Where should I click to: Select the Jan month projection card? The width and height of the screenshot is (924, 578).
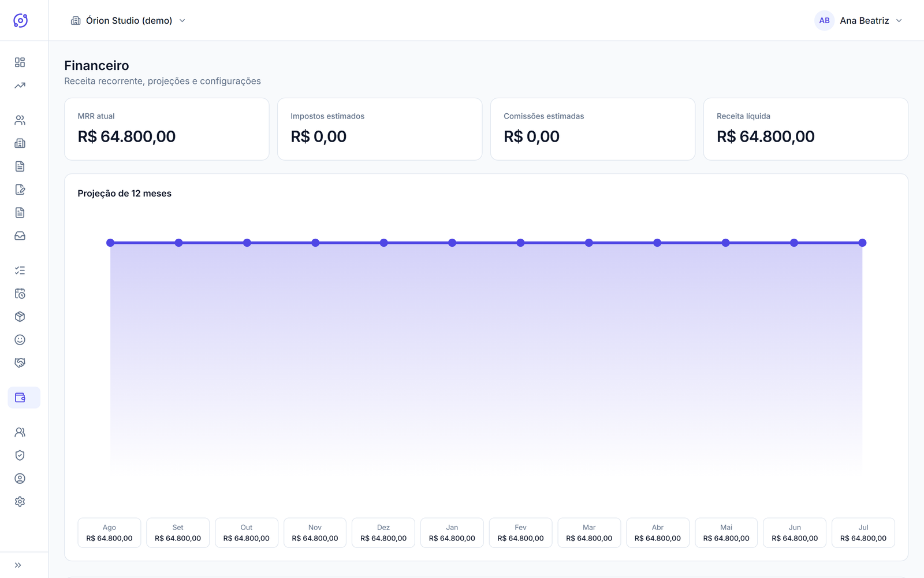point(452,532)
